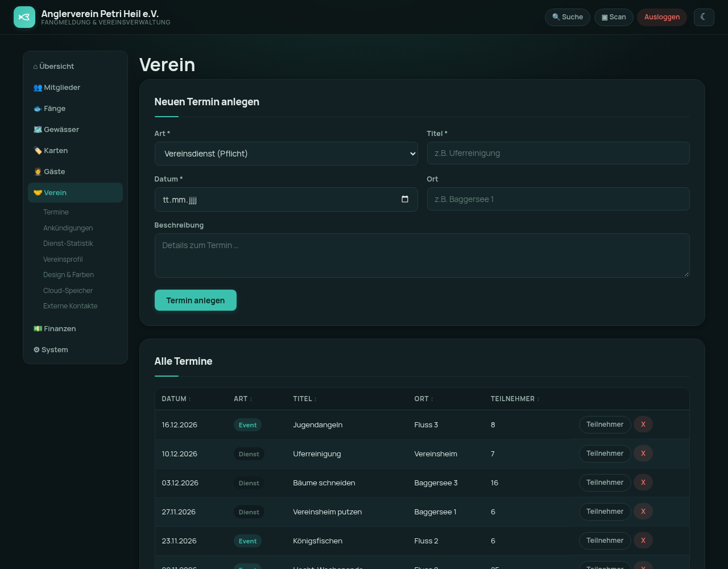Focus the Ort input field
This screenshot has height=569, width=728.
559,199
